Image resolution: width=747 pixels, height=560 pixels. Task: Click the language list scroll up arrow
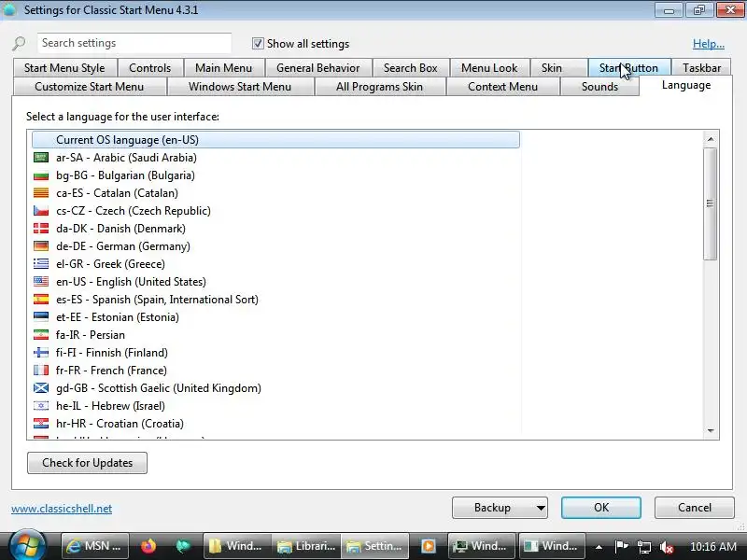coord(711,139)
